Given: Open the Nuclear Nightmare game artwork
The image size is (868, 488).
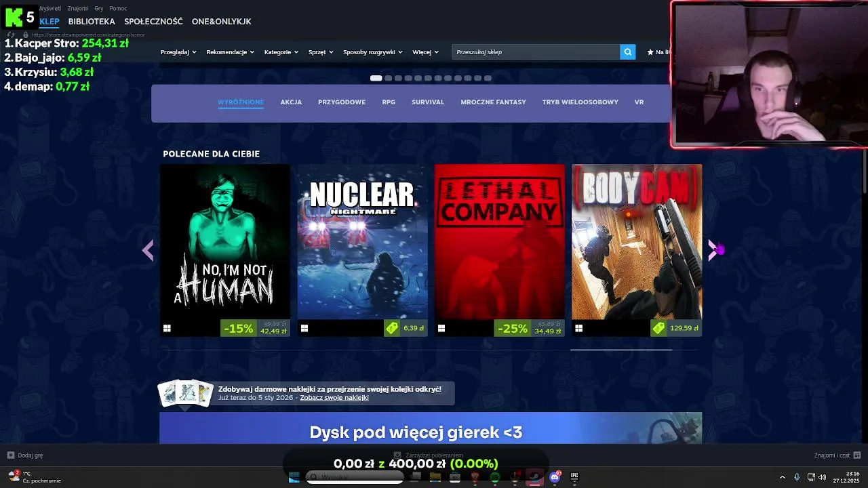Looking at the screenshot, I should [362, 241].
